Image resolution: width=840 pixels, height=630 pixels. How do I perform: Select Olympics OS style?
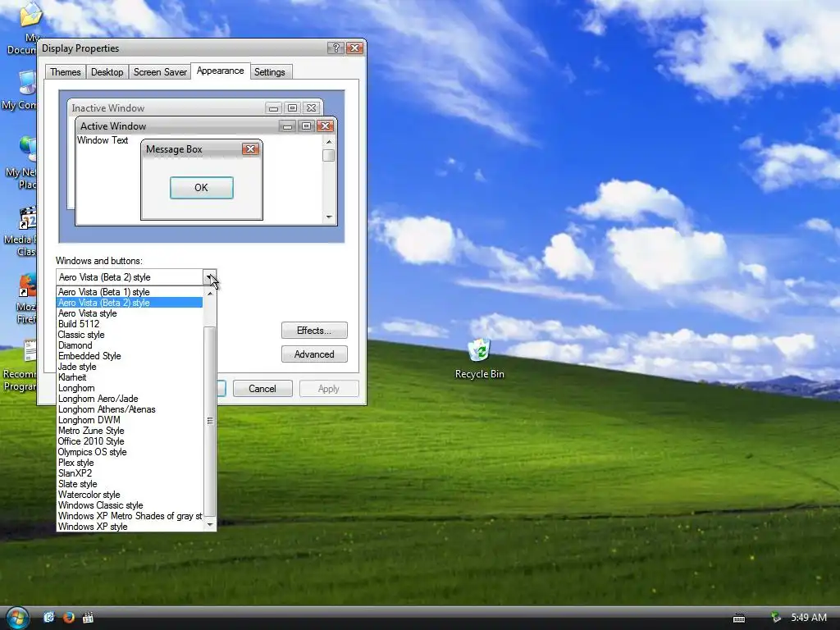tap(130, 452)
